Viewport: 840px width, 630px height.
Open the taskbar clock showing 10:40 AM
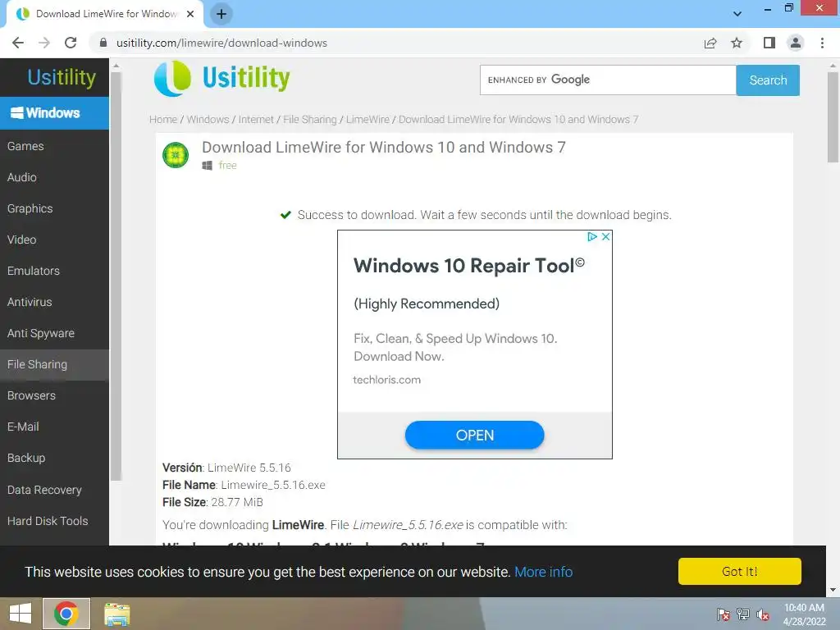(804, 614)
